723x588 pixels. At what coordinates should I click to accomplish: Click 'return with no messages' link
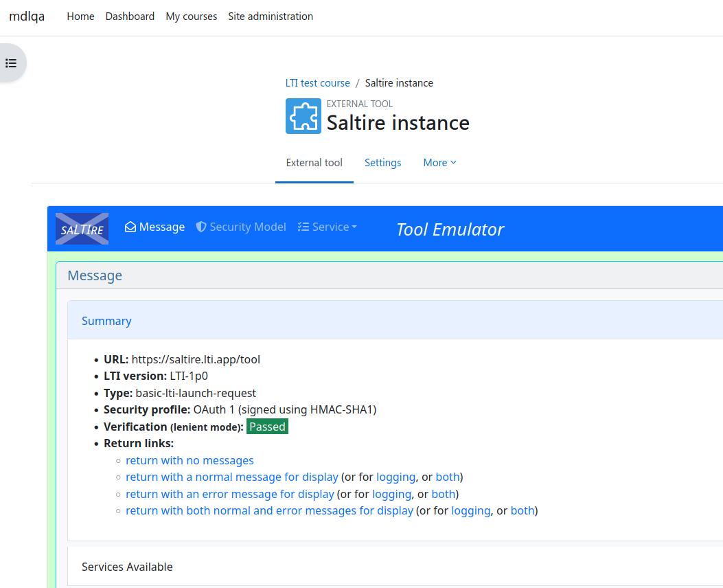(190, 460)
